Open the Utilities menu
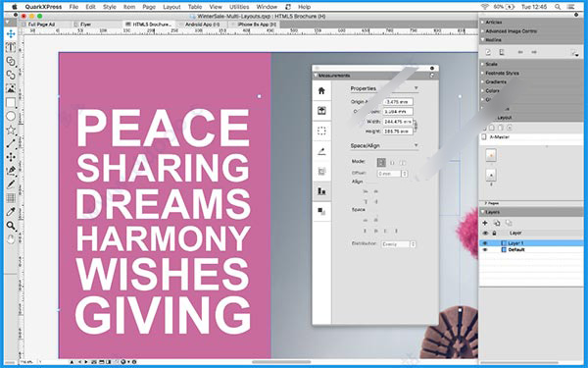Screen dimensions: 588x368 pyautogui.click(x=239, y=7)
